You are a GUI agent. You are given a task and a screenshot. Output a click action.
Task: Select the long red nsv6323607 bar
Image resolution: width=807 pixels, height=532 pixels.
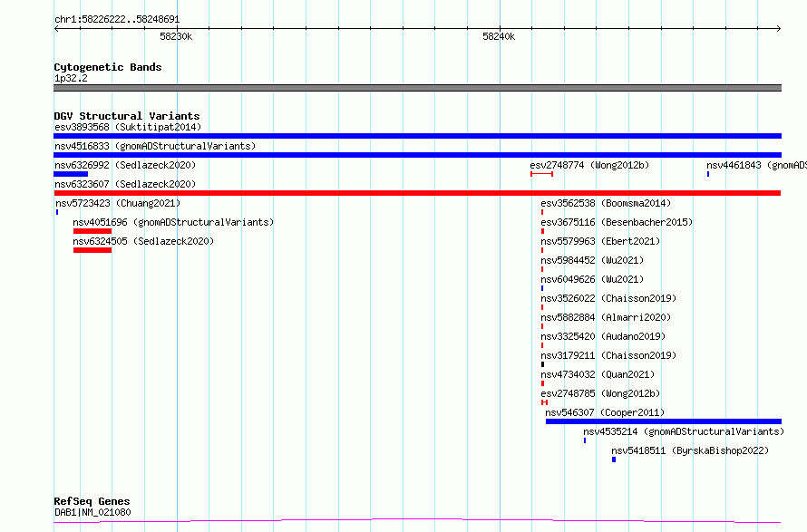click(x=417, y=193)
